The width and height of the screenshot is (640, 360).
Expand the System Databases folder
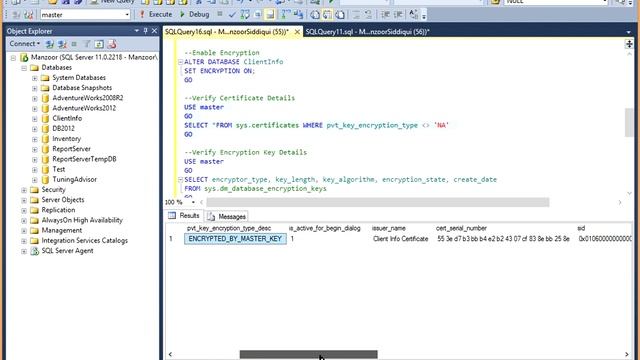(35, 78)
